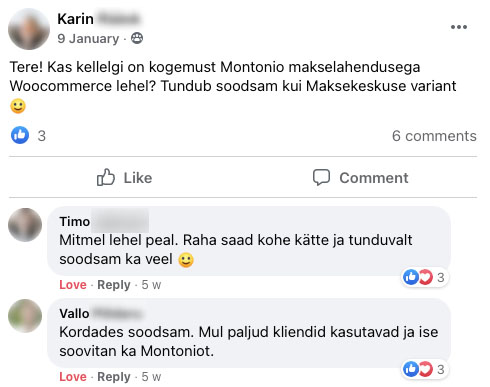This screenshot has height=387, width=490.
Task: Open reactions on Timo's comment
Action: click(424, 277)
